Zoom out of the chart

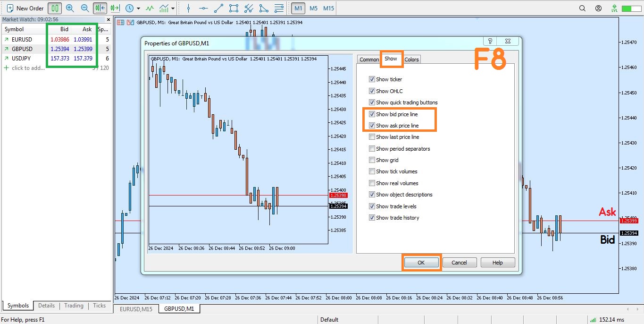pos(85,8)
